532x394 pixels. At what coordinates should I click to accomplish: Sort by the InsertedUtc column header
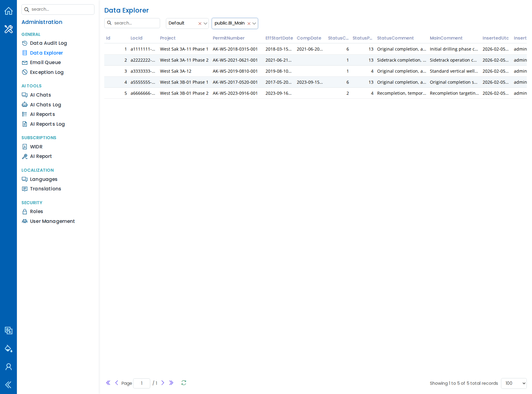(x=496, y=38)
